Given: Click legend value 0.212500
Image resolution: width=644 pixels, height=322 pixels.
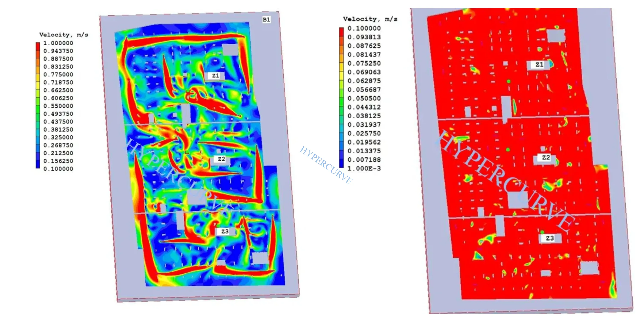Looking at the screenshot, I should [58, 153].
